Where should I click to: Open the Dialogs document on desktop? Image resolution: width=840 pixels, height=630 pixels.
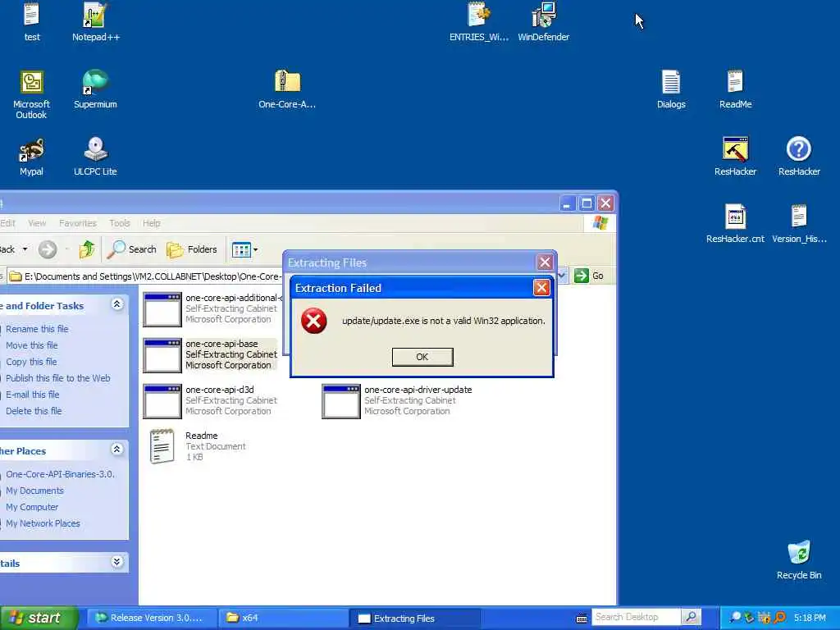click(x=671, y=89)
